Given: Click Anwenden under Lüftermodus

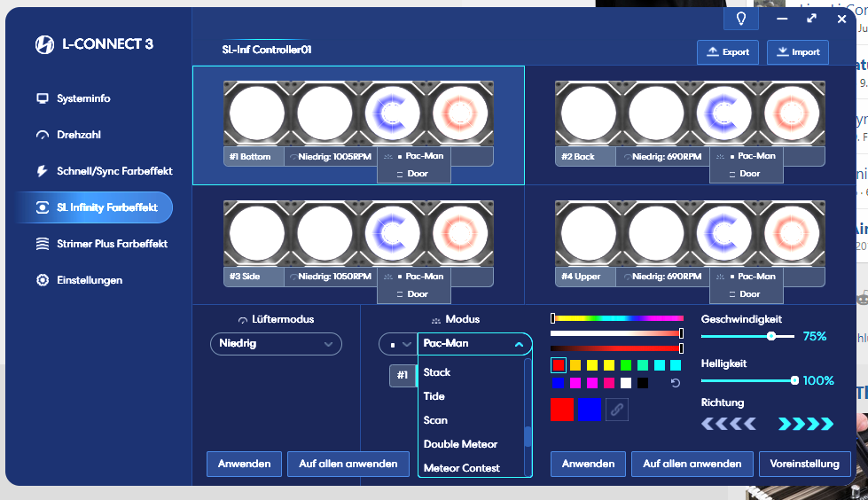Looking at the screenshot, I should coord(244,464).
